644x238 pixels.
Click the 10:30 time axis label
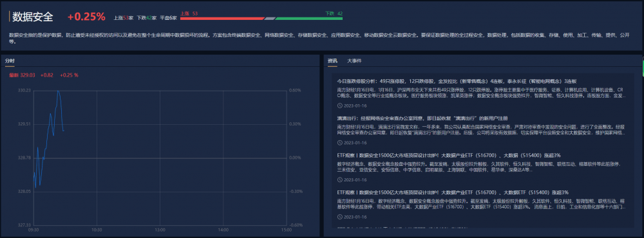(x=97, y=230)
